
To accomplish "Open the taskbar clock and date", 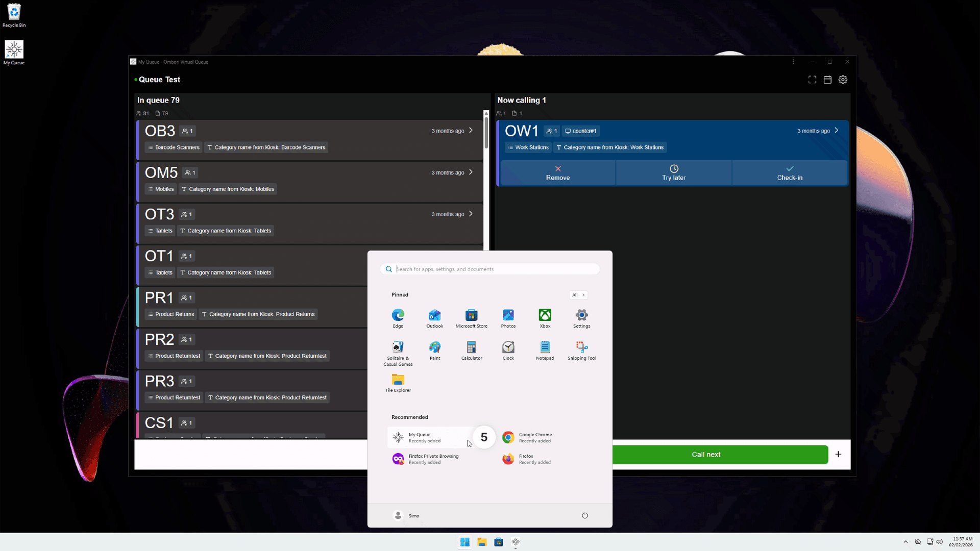I will coord(961,542).
